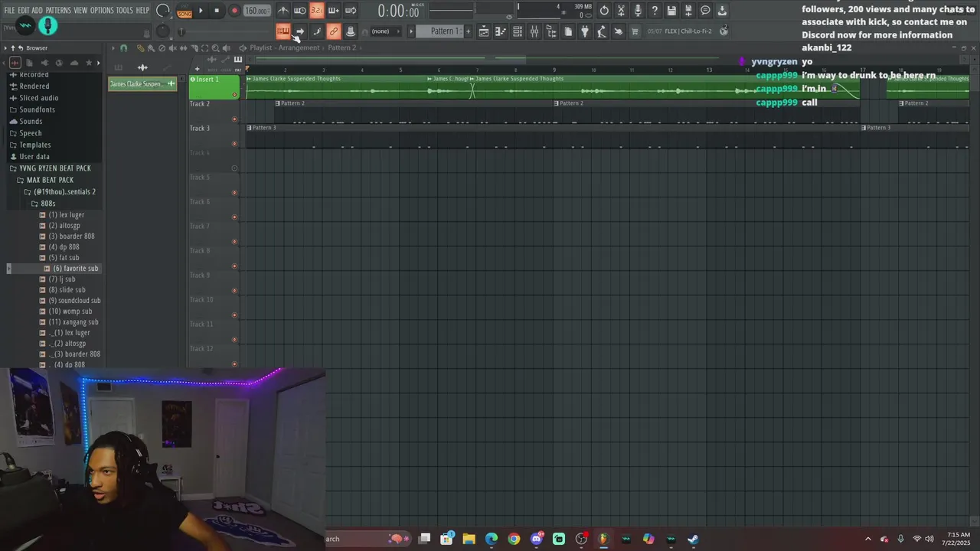Click the save floppy disk icon
The width and height of the screenshot is (980, 551).
pyautogui.click(x=671, y=11)
